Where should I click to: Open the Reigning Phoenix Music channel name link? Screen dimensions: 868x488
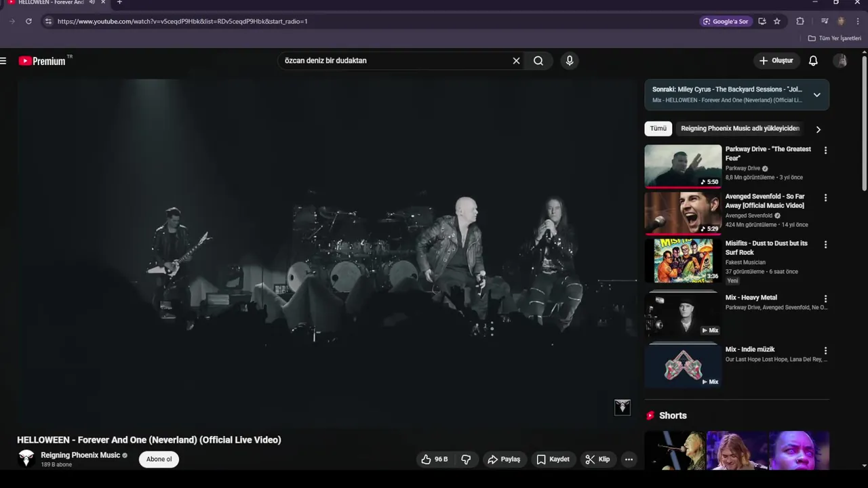coord(80,455)
